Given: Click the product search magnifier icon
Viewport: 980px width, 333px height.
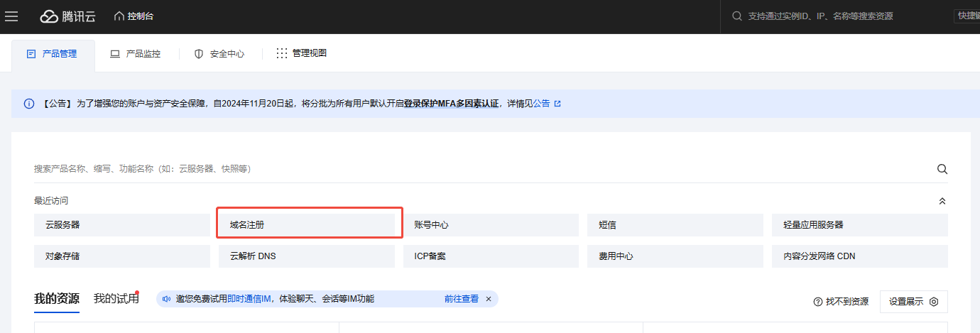Looking at the screenshot, I should tap(942, 169).
